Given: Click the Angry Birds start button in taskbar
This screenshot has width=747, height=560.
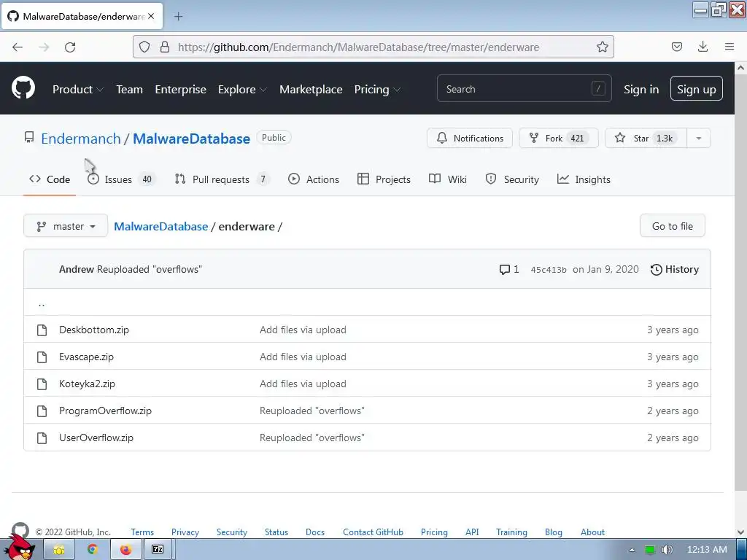Looking at the screenshot, I should click(19, 548).
